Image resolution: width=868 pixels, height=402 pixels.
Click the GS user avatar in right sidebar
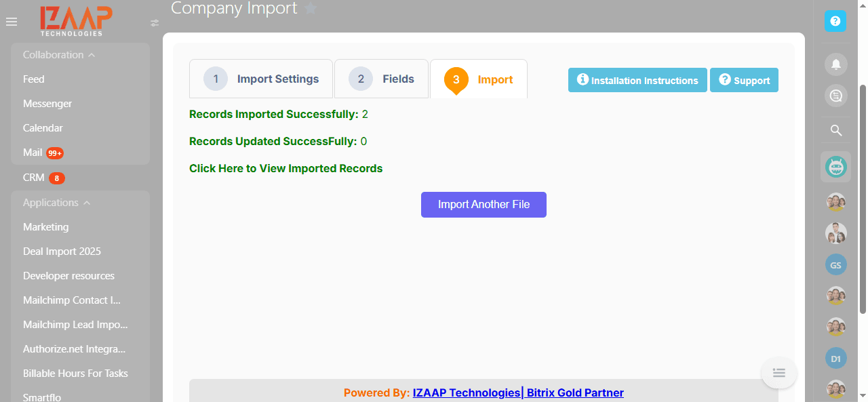[x=835, y=264]
